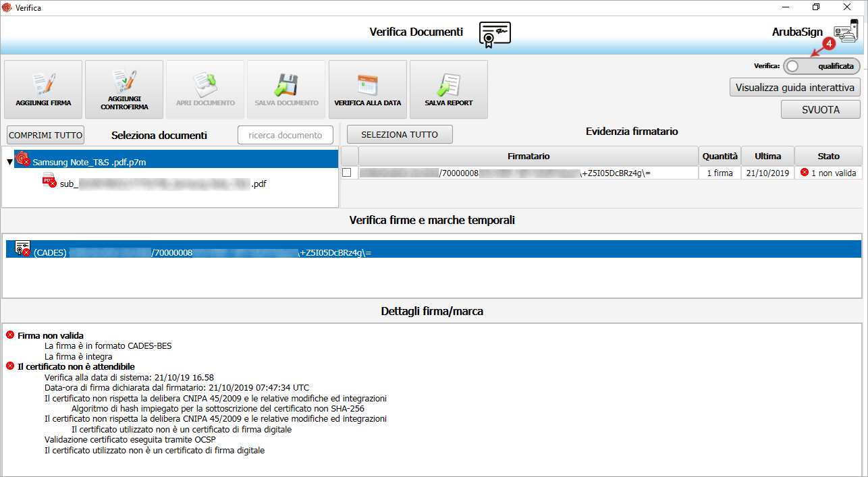Click the Stato column header
868x477 pixels.
(829, 156)
